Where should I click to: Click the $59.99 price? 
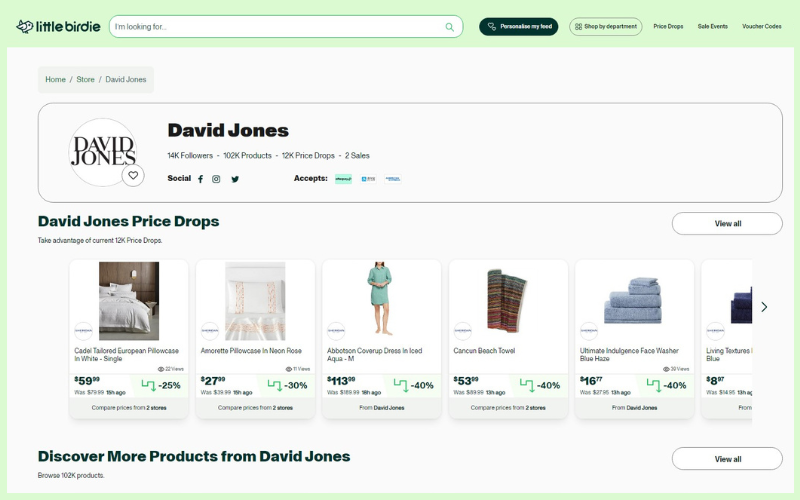[87, 381]
